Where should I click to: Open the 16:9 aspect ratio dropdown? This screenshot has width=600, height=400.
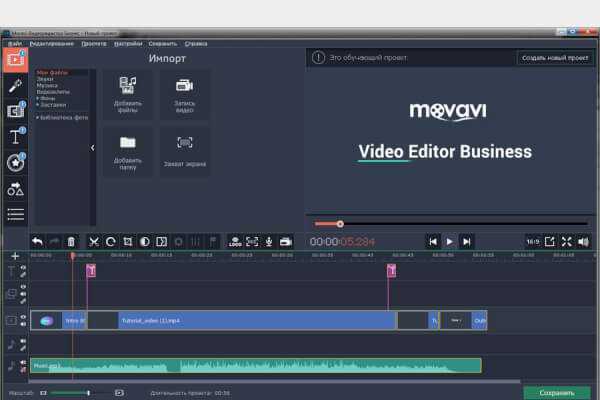(533, 242)
